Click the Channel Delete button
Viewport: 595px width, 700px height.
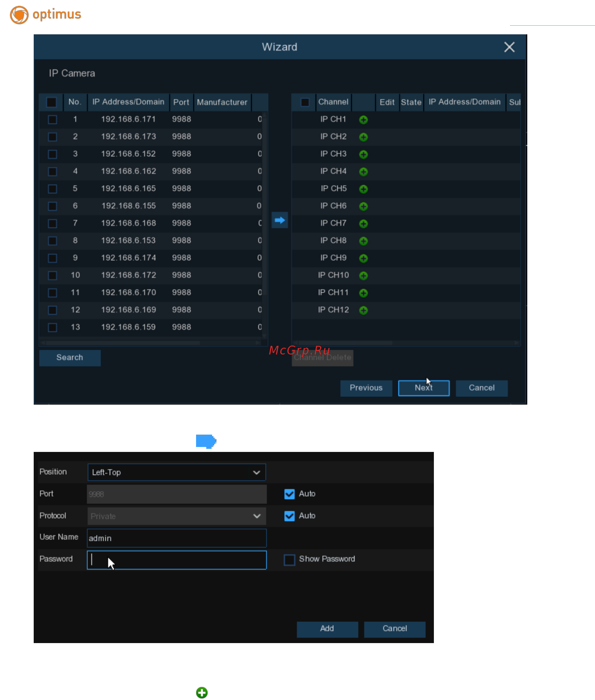pyautogui.click(x=323, y=358)
